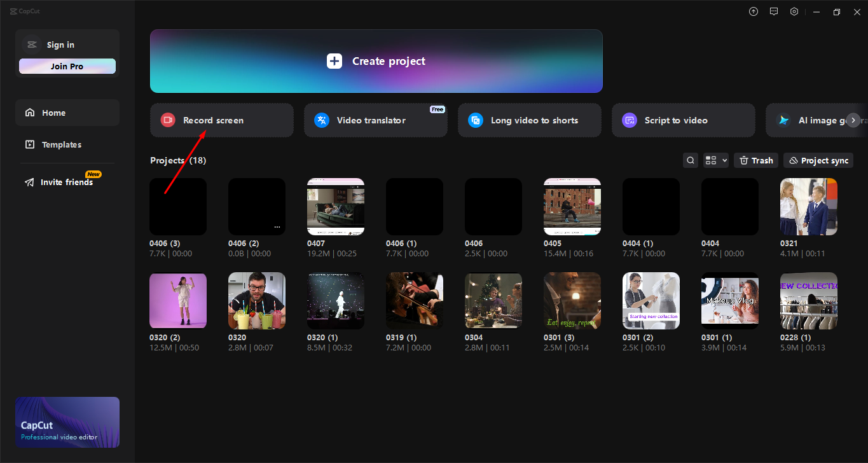Select Invite friends in the sidebar
Screen dimensions: 868x463
tap(67, 182)
